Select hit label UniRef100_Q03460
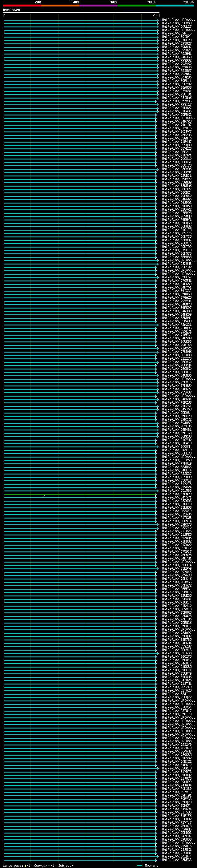 pyautogui.click(x=176, y=64)
